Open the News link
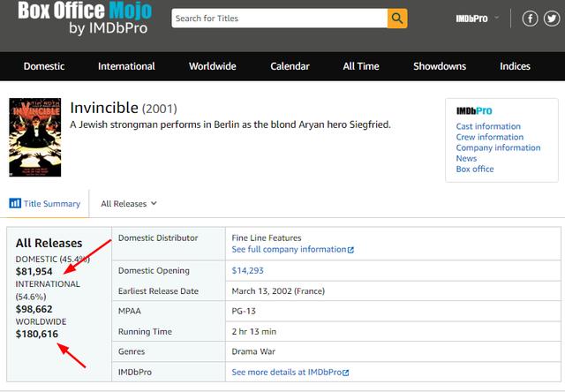Image resolution: width=565 pixels, height=392 pixels. [466, 159]
